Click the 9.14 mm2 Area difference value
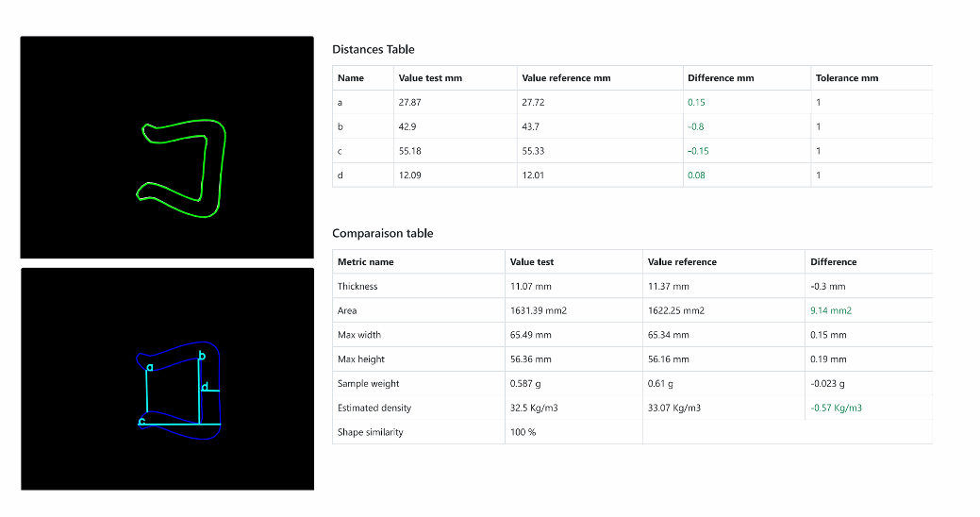The width and height of the screenshot is (980, 517). pos(831,310)
